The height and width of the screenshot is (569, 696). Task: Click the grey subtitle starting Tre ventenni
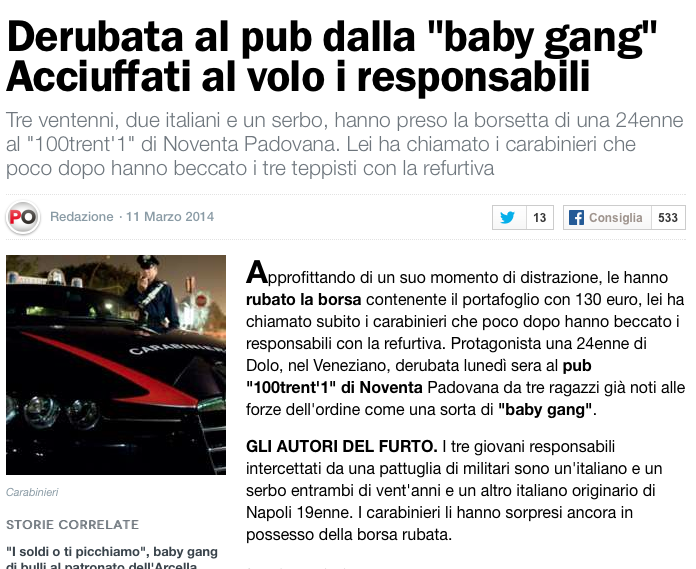pos(345,144)
